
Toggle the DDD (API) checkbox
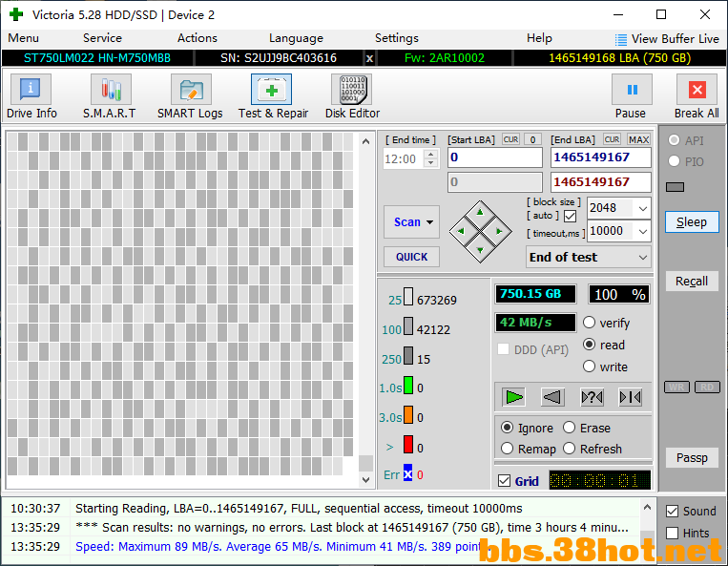tap(503, 349)
